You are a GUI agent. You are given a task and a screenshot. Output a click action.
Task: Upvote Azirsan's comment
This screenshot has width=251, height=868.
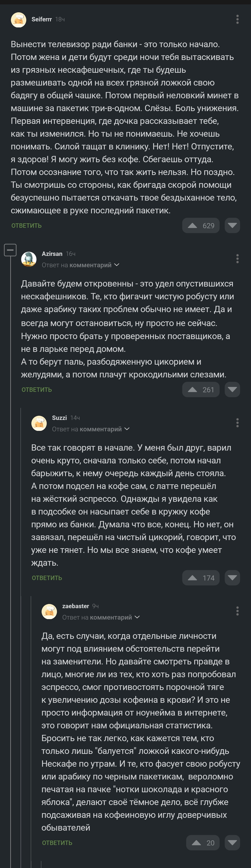pyautogui.click(x=193, y=390)
